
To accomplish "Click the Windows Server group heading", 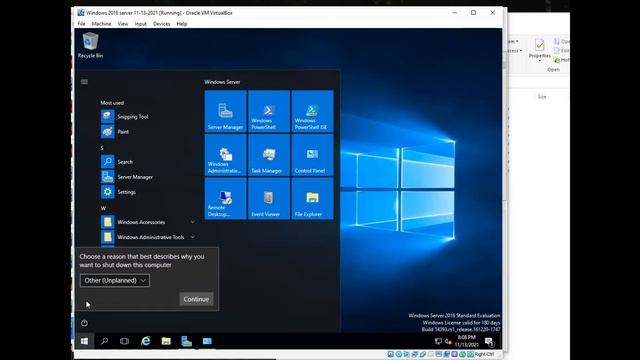I will [222, 82].
